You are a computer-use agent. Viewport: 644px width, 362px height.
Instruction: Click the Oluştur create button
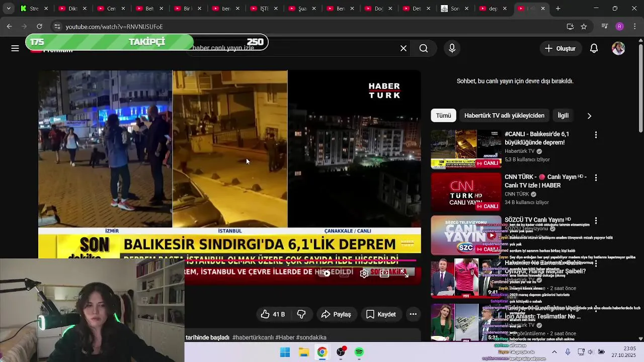[560, 48]
